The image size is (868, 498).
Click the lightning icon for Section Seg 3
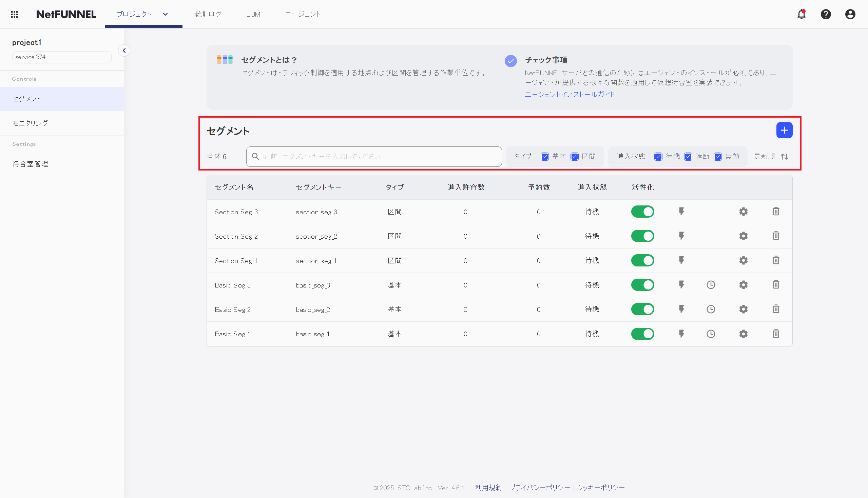click(x=681, y=212)
